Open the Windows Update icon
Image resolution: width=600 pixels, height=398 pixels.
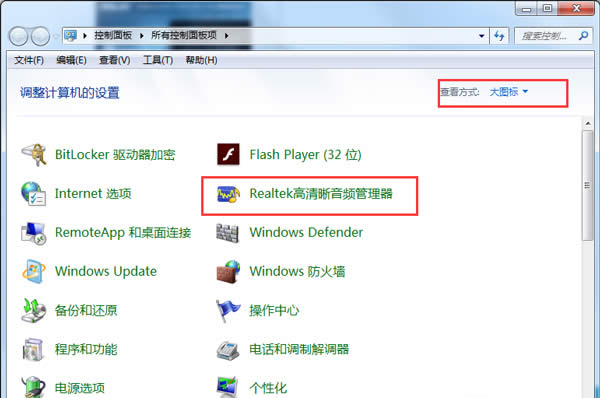(34, 272)
